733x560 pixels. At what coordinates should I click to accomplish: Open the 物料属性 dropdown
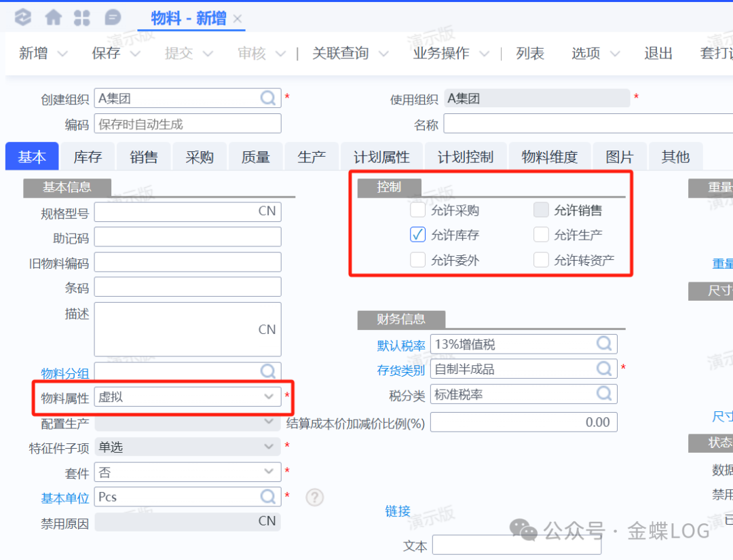pos(268,398)
